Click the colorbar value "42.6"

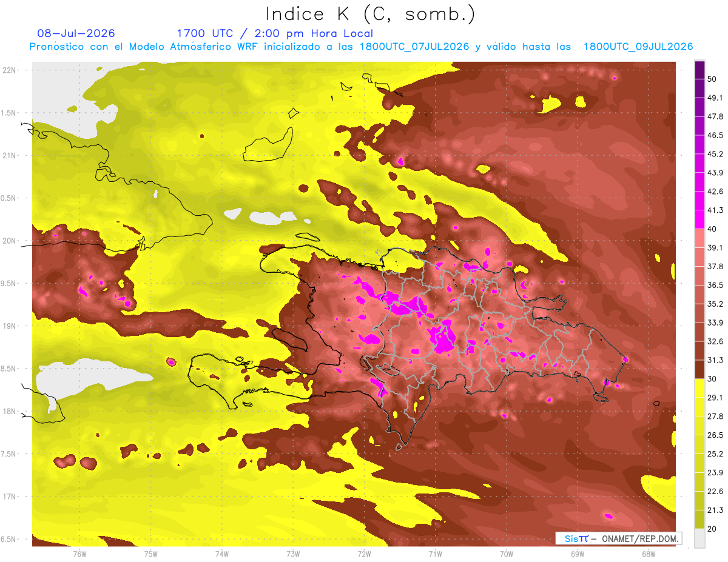pyautogui.click(x=715, y=192)
